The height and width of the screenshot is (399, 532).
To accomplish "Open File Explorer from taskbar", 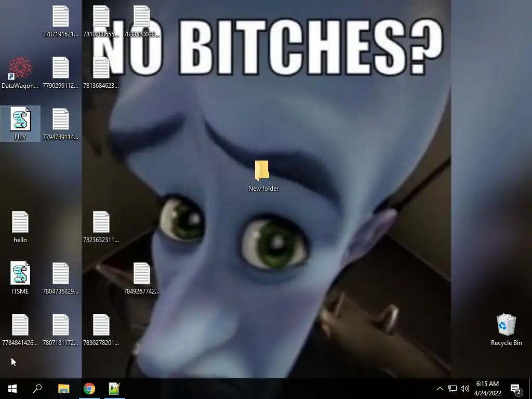I will pos(64,389).
